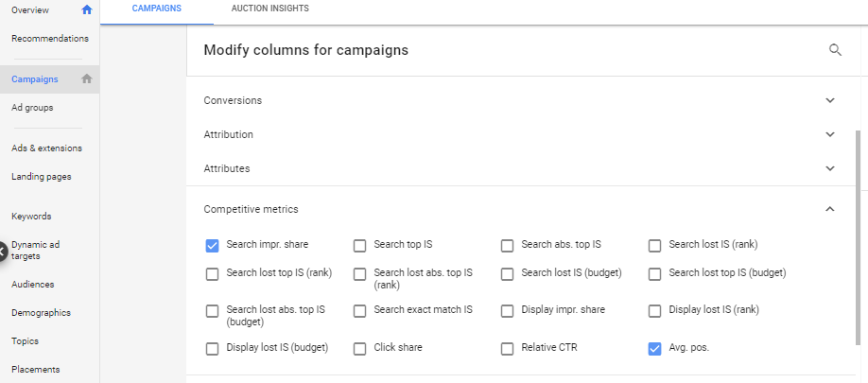Viewport: 868px width, 383px height.
Task: Expand the Attributes section
Action: (x=830, y=168)
